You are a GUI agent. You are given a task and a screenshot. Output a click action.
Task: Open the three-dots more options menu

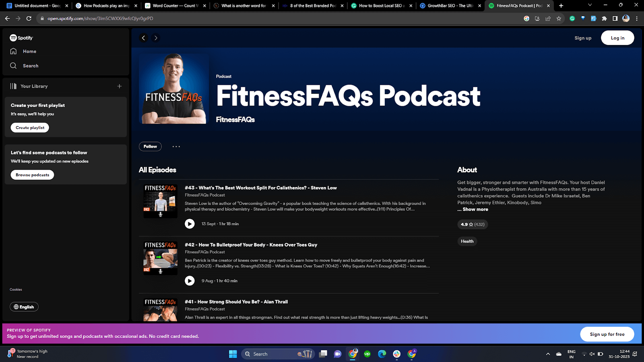point(176,146)
